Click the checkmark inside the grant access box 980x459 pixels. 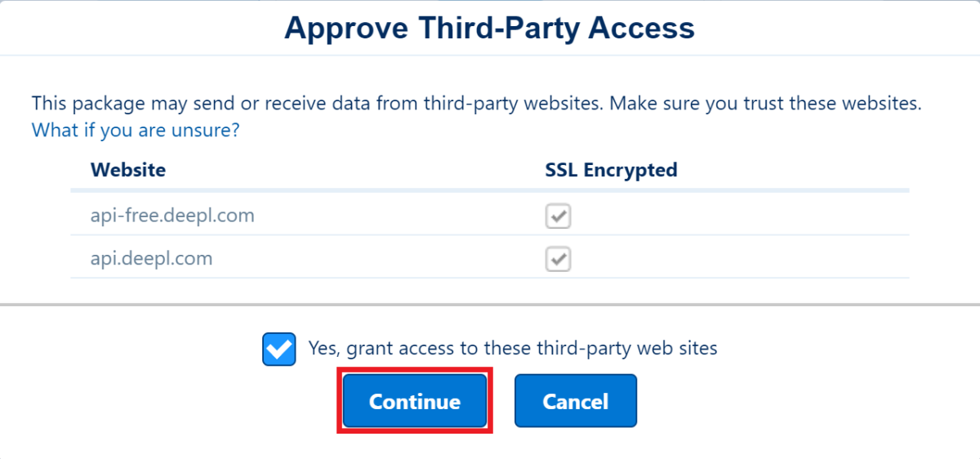point(279,349)
